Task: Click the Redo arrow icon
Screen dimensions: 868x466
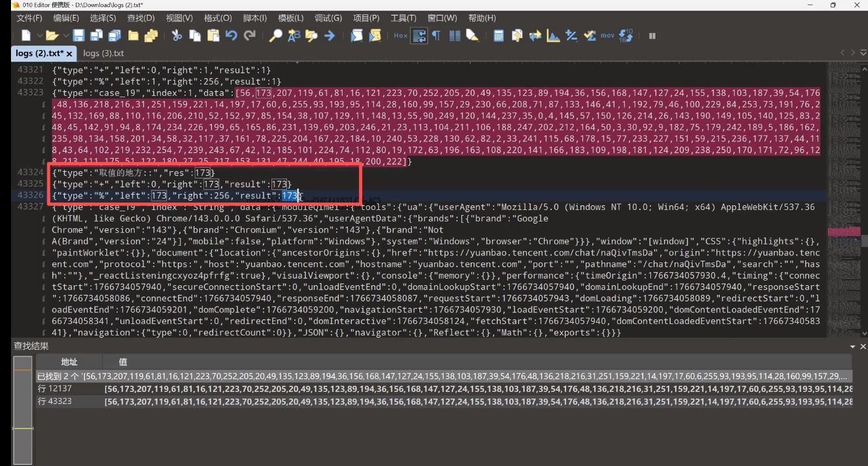Action: pos(249,36)
